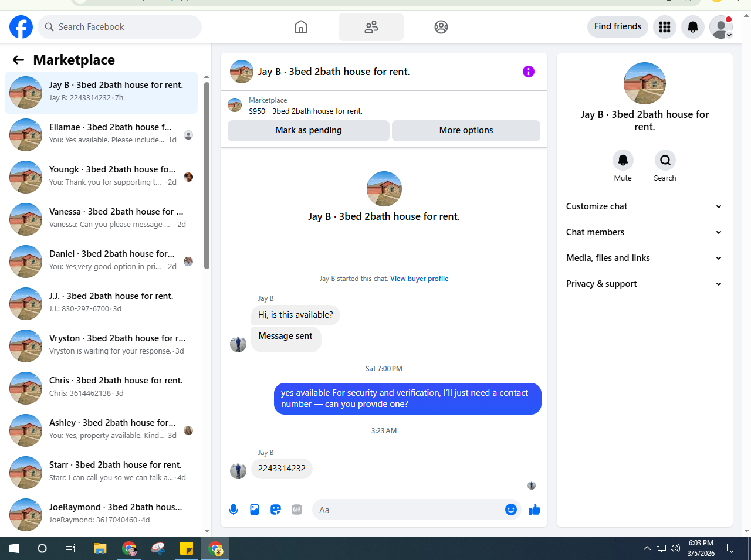Open the Notifications bell in the top bar
Viewport: 751px width, 560px height.
[x=693, y=27]
